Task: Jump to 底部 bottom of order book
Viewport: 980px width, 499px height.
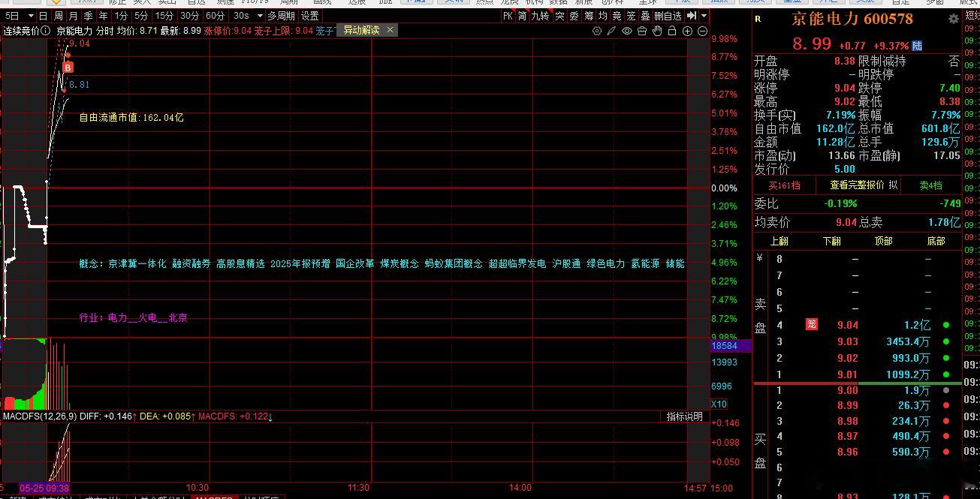Action: coord(935,242)
